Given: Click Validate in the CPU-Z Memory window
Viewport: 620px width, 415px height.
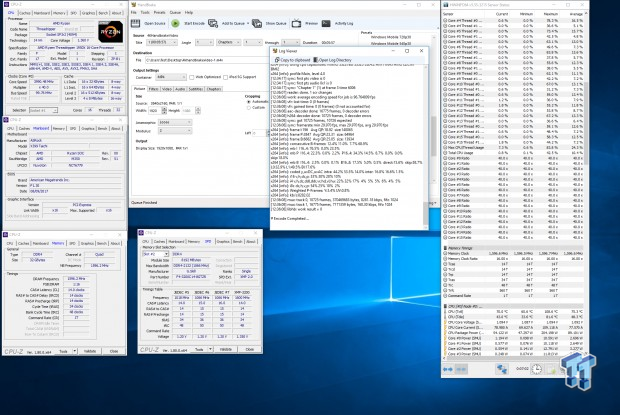Looking at the screenshot, I should (x=90, y=351).
